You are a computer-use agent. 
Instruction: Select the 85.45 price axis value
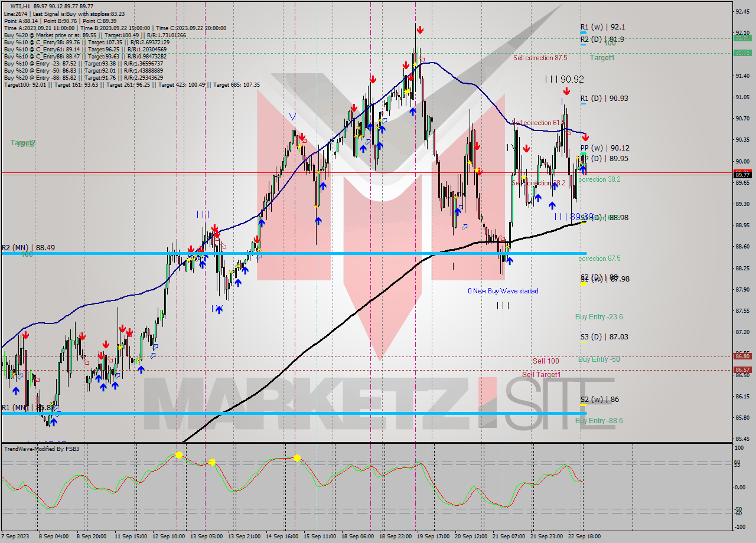click(x=743, y=439)
